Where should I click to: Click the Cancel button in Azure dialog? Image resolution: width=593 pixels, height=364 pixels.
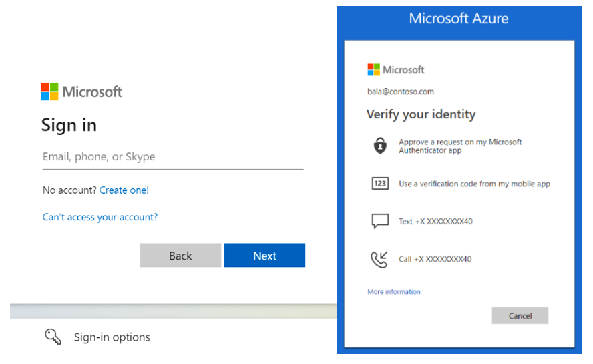coord(520,315)
